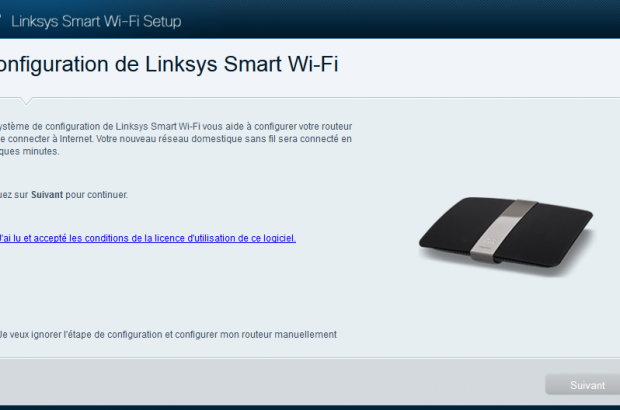620x410 pixels.
Task: Click the Cisco logo on the router's silver strip
Action: [489, 240]
